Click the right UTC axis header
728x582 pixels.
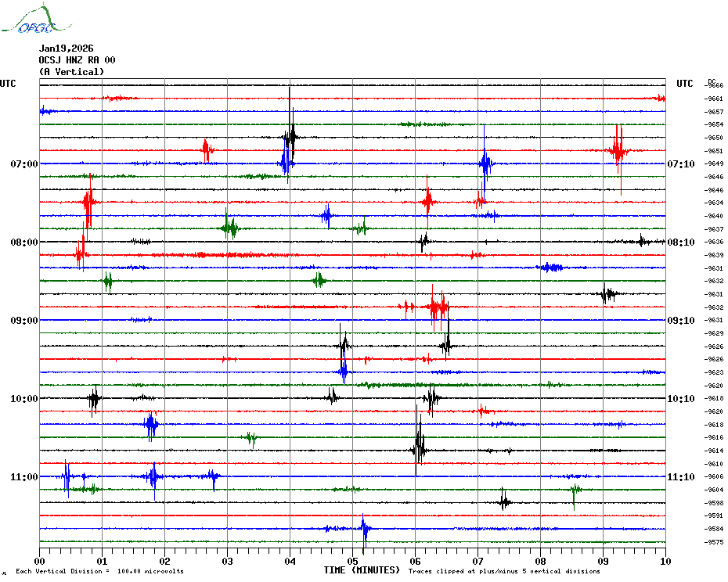coord(685,84)
